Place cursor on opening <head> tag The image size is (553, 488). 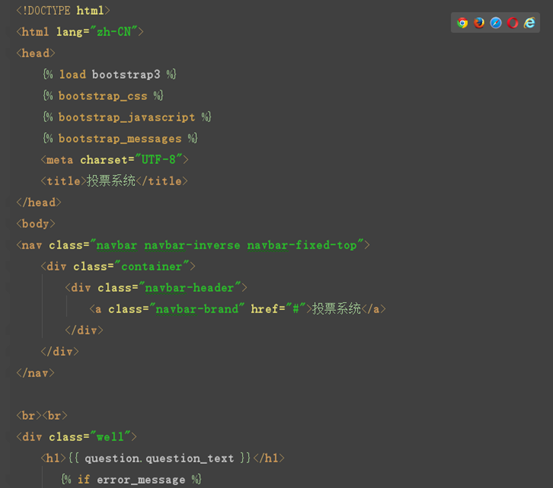36,53
